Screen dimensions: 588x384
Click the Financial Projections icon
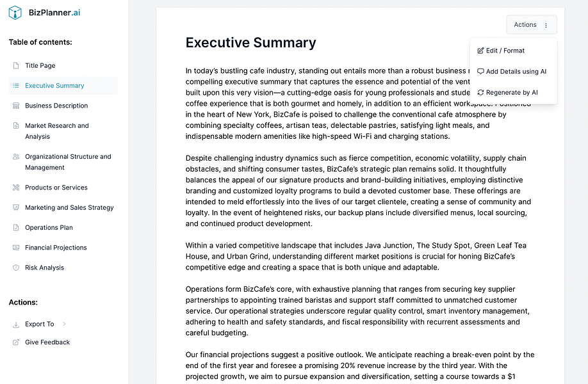click(x=16, y=248)
